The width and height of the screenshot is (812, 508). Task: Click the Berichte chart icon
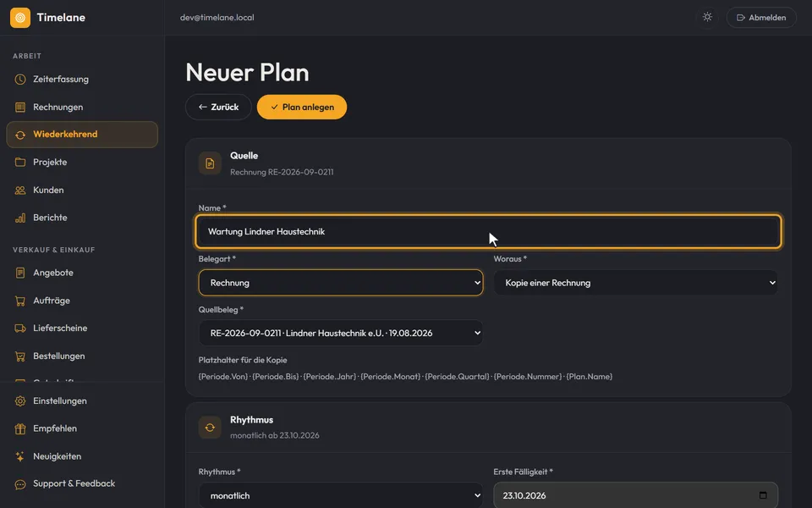(20, 218)
